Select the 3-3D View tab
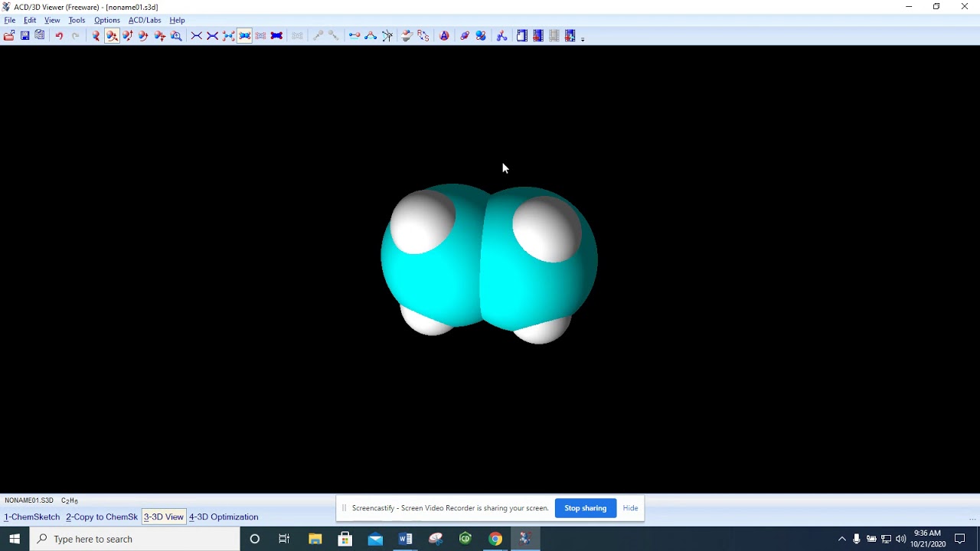 click(164, 517)
